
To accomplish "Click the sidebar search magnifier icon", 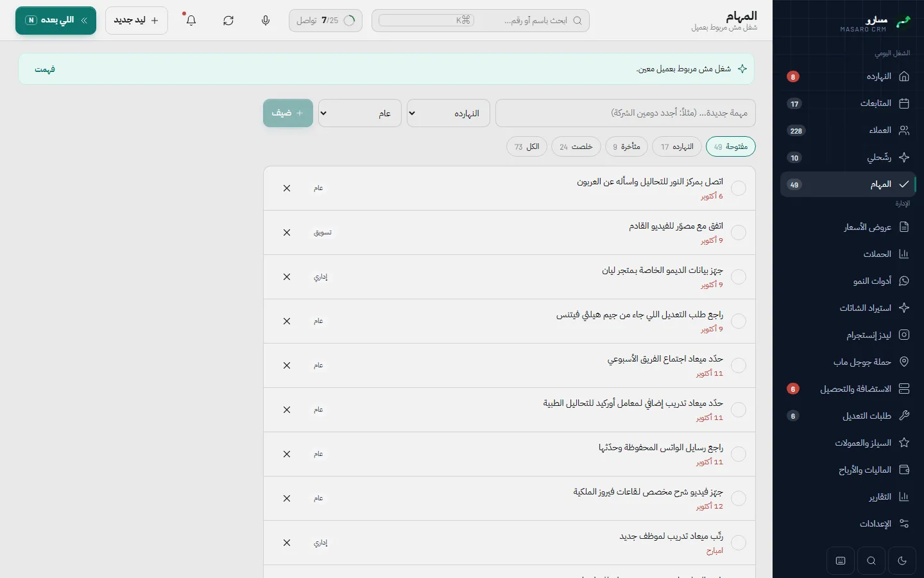I will coord(871,561).
